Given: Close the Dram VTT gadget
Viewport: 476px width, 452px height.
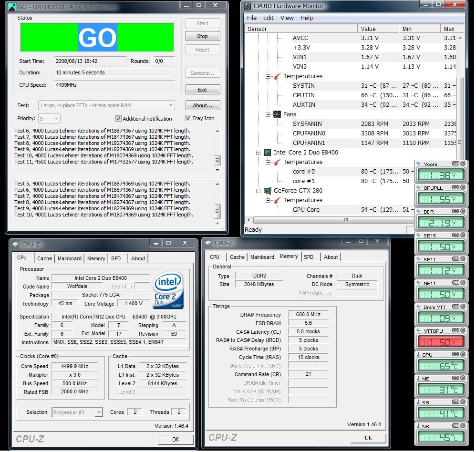Looking at the screenshot, I should (463, 307).
